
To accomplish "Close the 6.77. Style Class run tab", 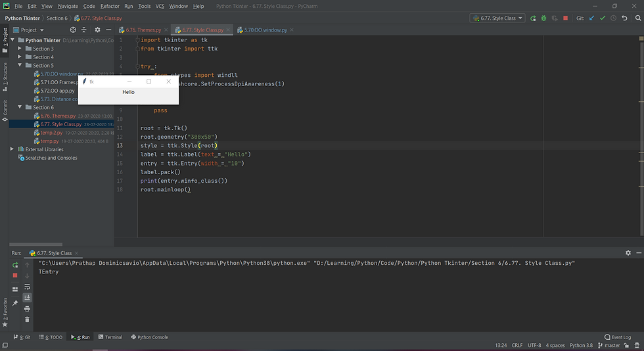I will tap(76, 253).
